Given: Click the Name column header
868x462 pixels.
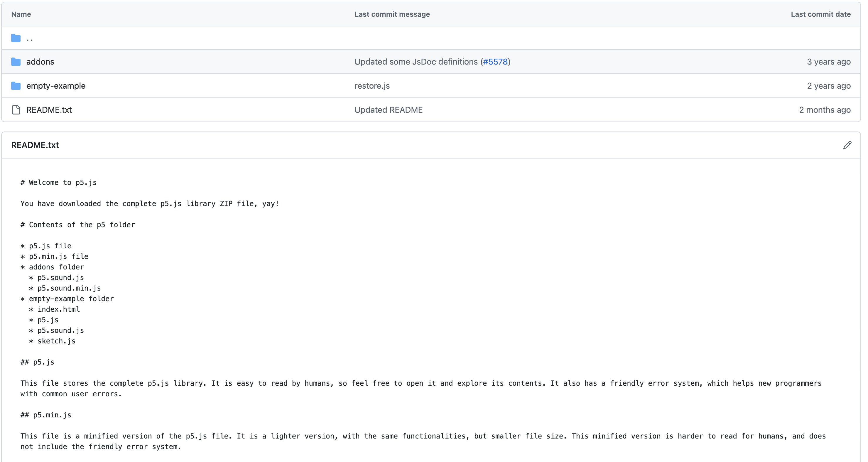Looking at the screenshot, I should [21, 14].
